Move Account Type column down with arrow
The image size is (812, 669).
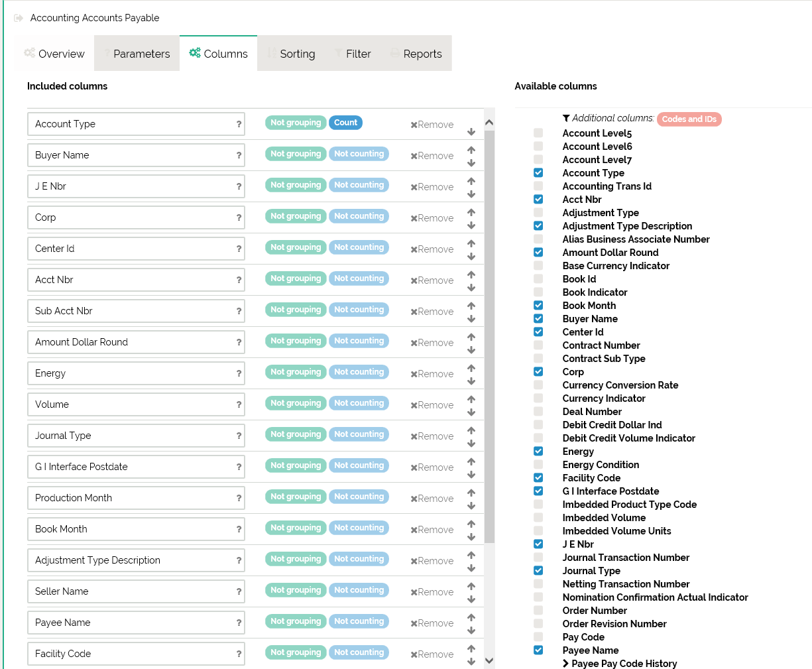(x=471, y=132)
